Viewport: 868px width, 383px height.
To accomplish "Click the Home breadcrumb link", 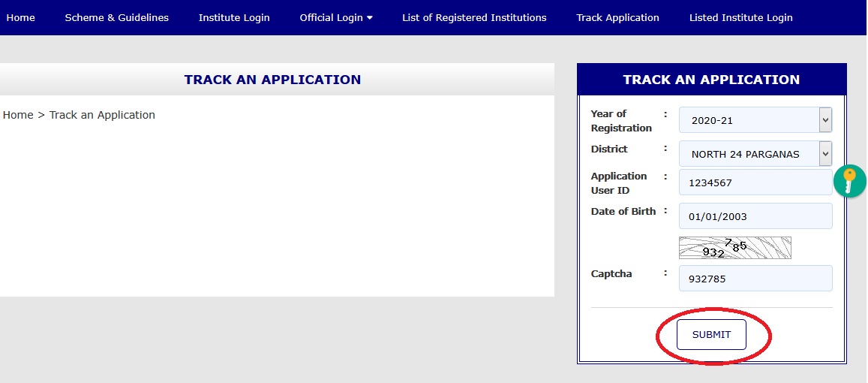I will tap(18, 115).
